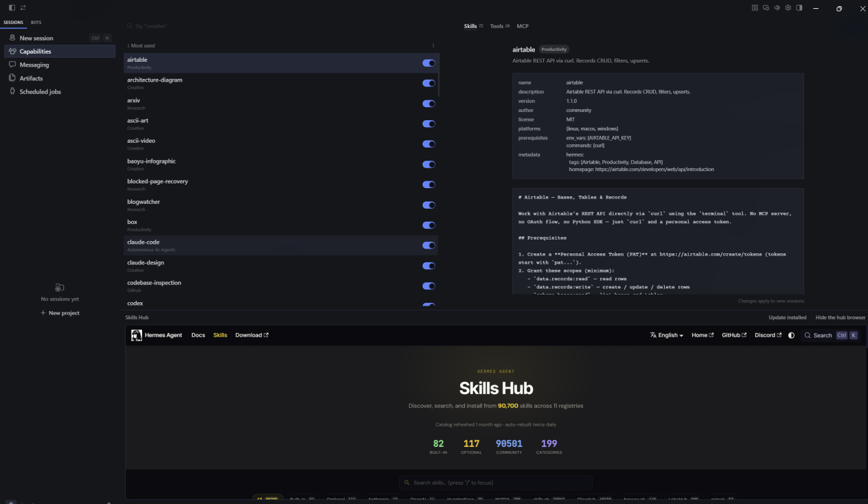Screen dimensions: 868x504
Task: Open the Messaging sidebar item
Action: click(x=60, y=65)
